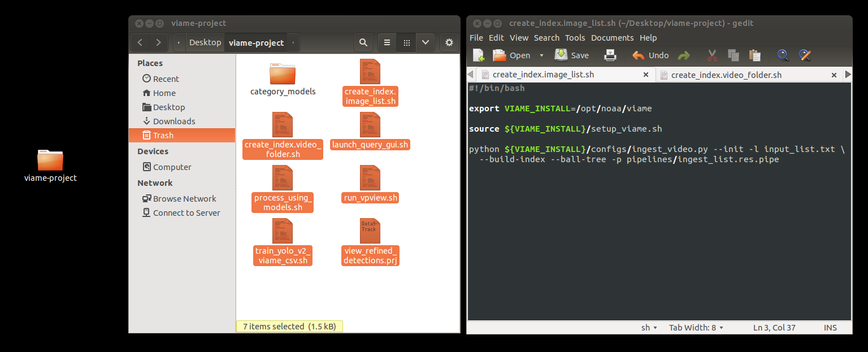Select Desktop in Places sidebar
868x352 pixels.
(x=181, y=107)
